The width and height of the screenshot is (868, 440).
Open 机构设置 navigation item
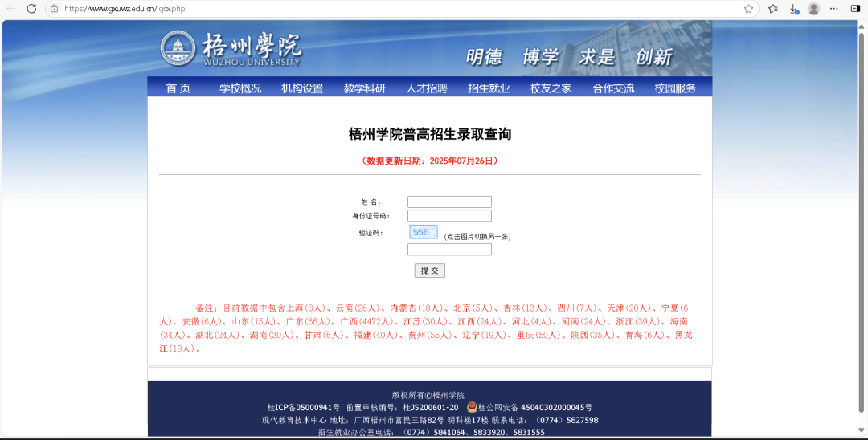click(x=302, y=88)
